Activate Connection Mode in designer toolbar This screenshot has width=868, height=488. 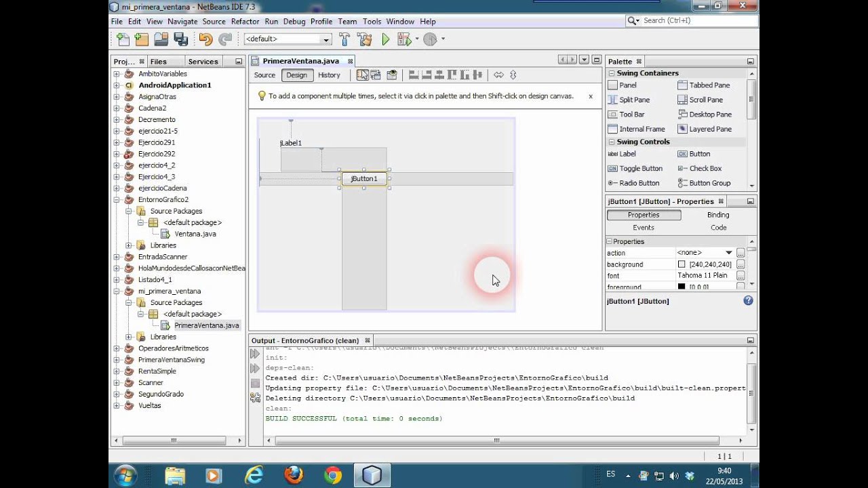(376, 75)
